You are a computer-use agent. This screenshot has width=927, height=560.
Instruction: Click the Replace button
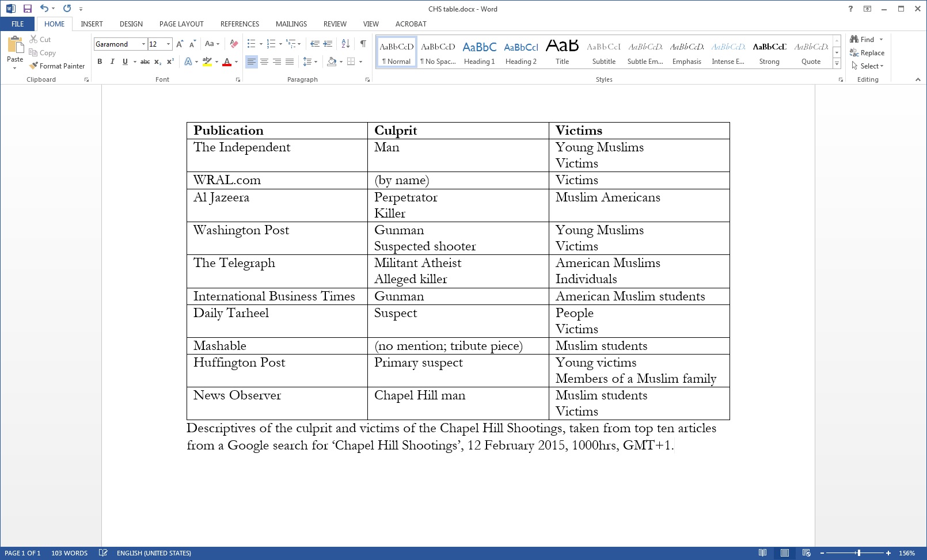867,53
